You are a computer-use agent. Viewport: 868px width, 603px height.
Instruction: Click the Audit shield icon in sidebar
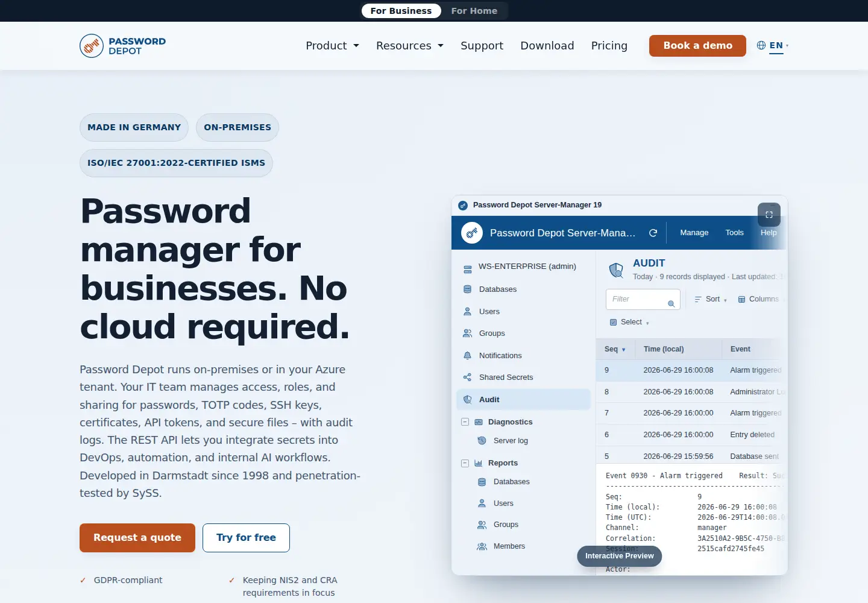[x=467, y=400]
